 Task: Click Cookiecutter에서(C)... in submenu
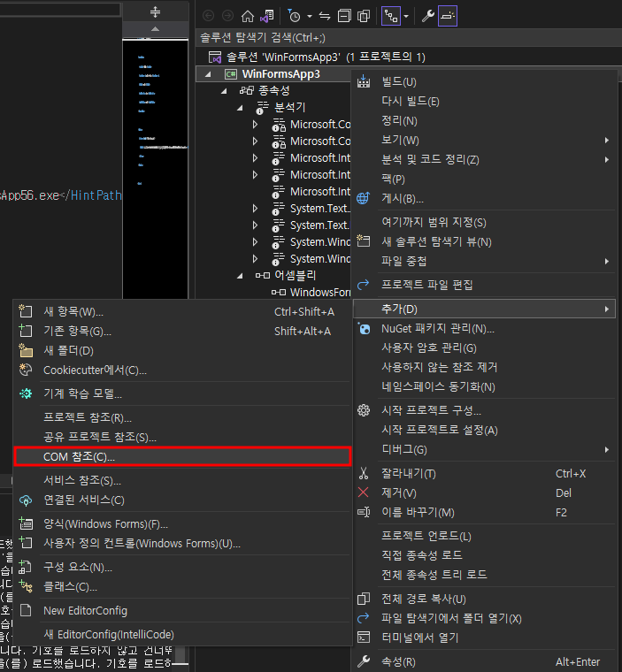[x=182, y=370]
